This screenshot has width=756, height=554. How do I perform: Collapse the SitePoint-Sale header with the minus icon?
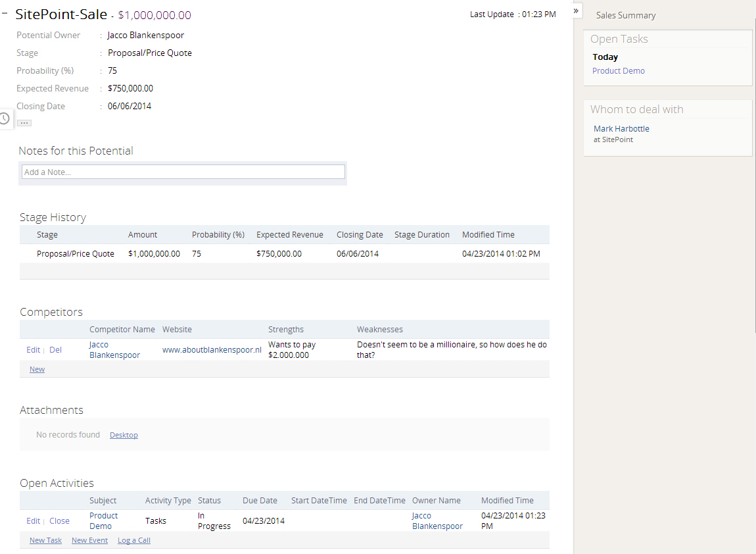click(x=5, y=14)
